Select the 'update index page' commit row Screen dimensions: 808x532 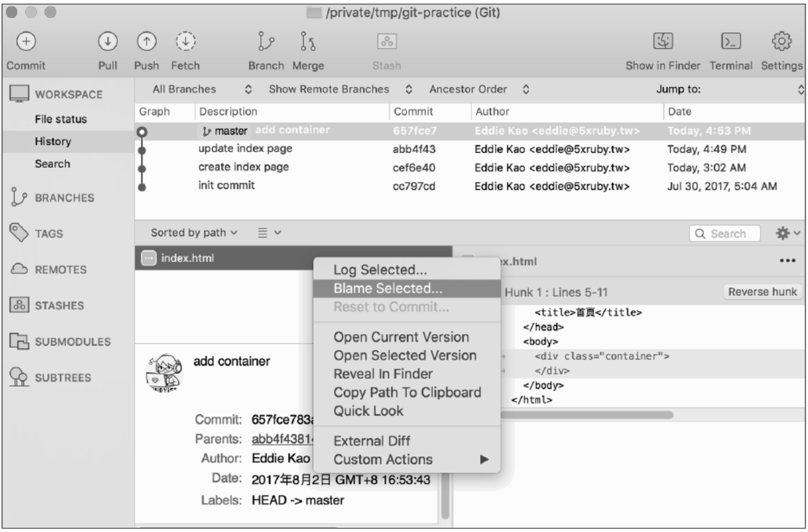245,149
